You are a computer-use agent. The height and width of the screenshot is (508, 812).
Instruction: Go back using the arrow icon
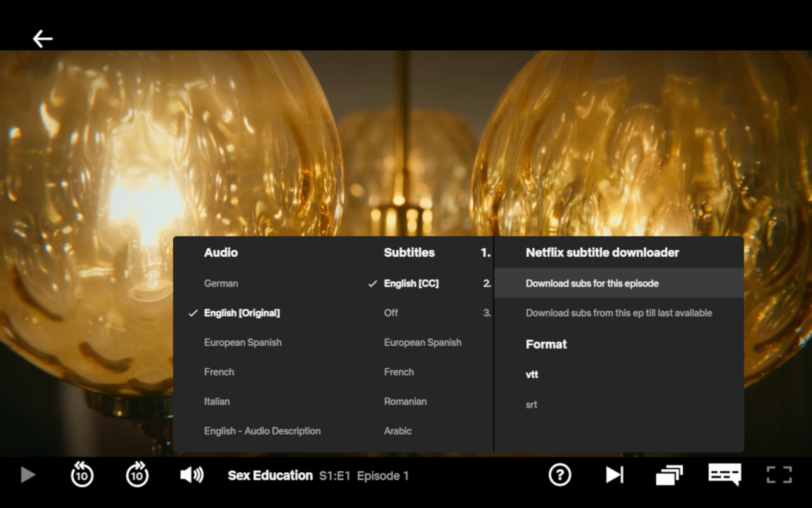(43, 39)
